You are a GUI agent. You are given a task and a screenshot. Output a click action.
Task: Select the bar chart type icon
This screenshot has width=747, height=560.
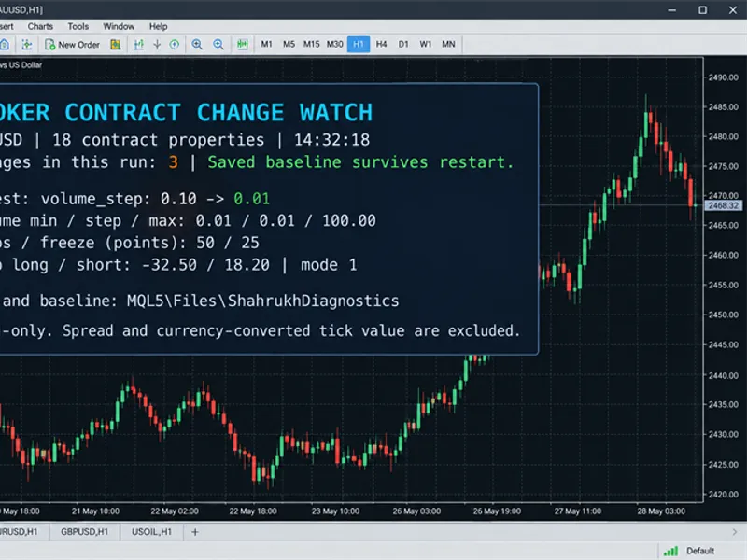[138, 45]
